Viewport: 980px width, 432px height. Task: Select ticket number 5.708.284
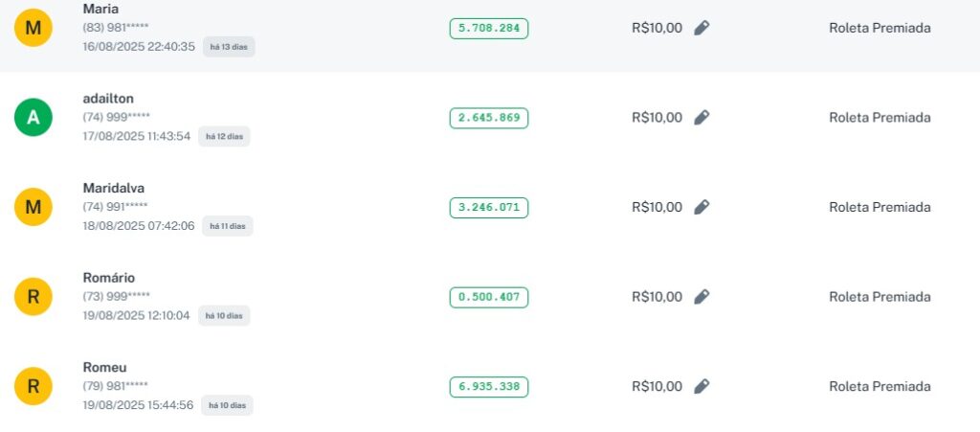pyautogui.click(x=488, y=28)
